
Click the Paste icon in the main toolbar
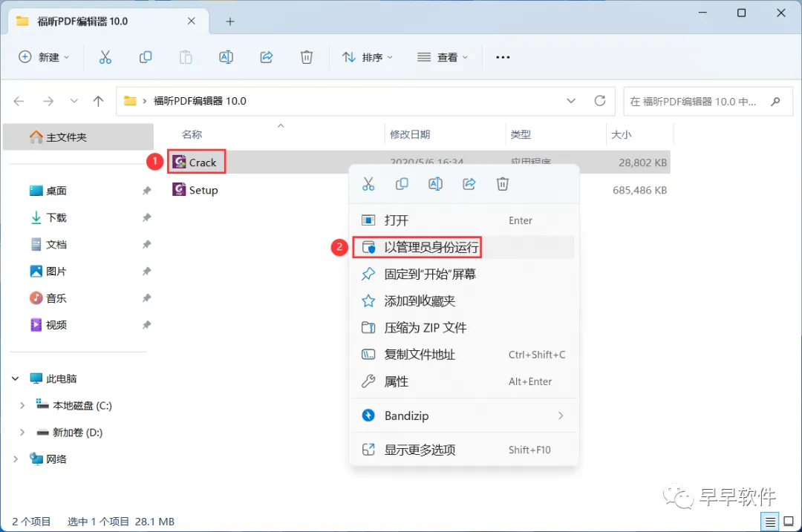click(186, 57)
